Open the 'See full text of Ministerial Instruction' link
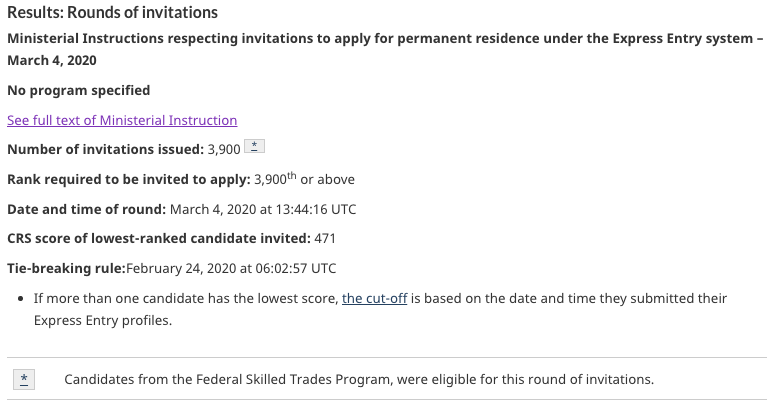 click(122, 120)
